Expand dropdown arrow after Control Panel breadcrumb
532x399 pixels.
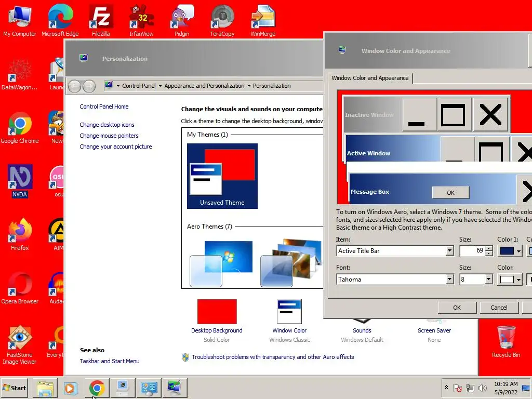(x=160, y=86)
